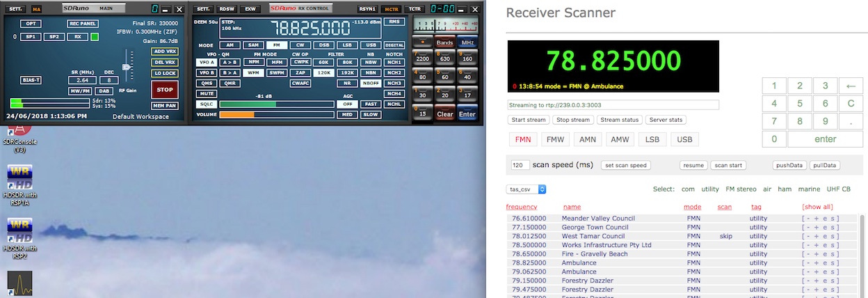Toggle the MA button in SDRuno Main
Image resolution: width=868 pixels, height=298 pixels.
click(37, 9)
